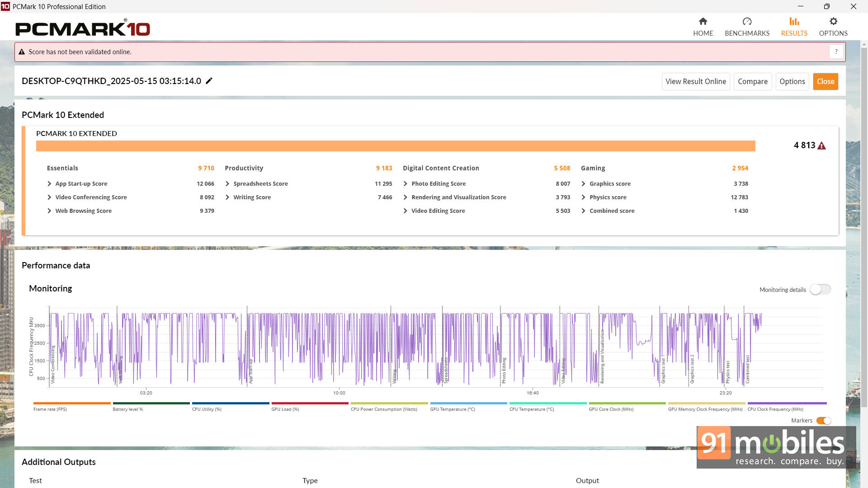
Task: Click the Graphics test 2 chart marker
Action: [692, 369]
